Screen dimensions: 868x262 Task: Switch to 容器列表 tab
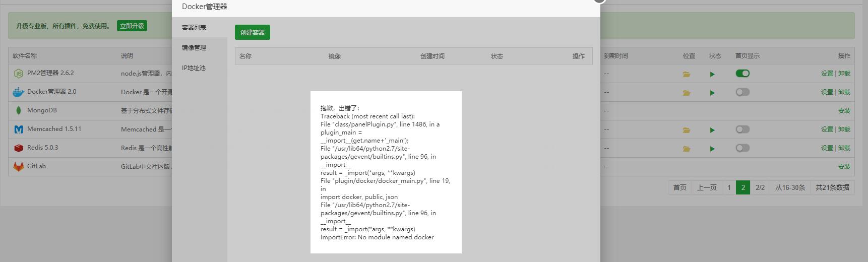coord(200,27)
